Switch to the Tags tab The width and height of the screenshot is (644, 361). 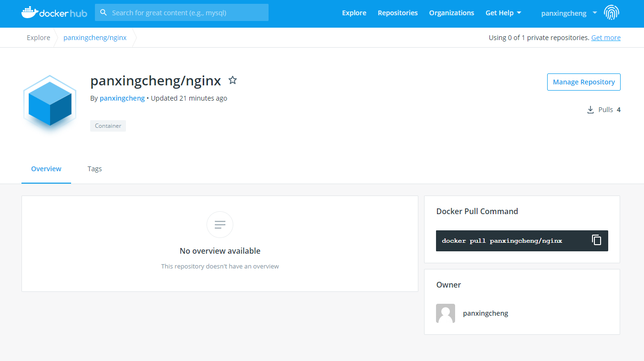coord(94,169)
